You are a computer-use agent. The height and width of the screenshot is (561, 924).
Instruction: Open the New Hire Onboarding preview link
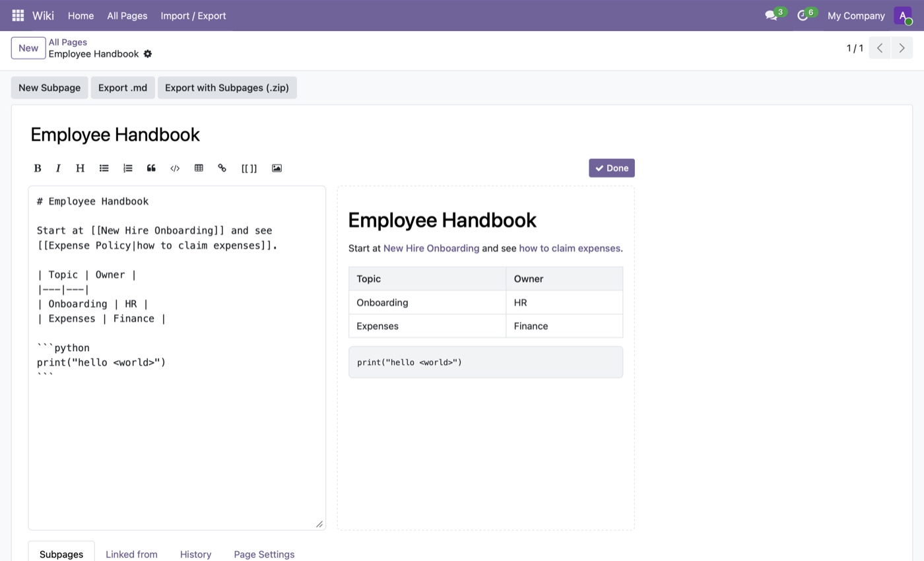(431, 248)
